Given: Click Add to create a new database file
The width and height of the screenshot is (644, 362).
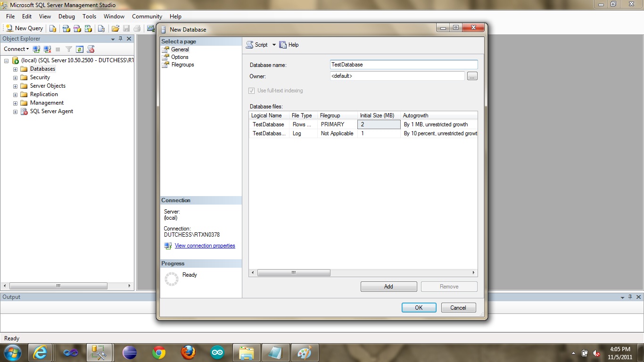Looking at the screenshot, I should 388,286.
